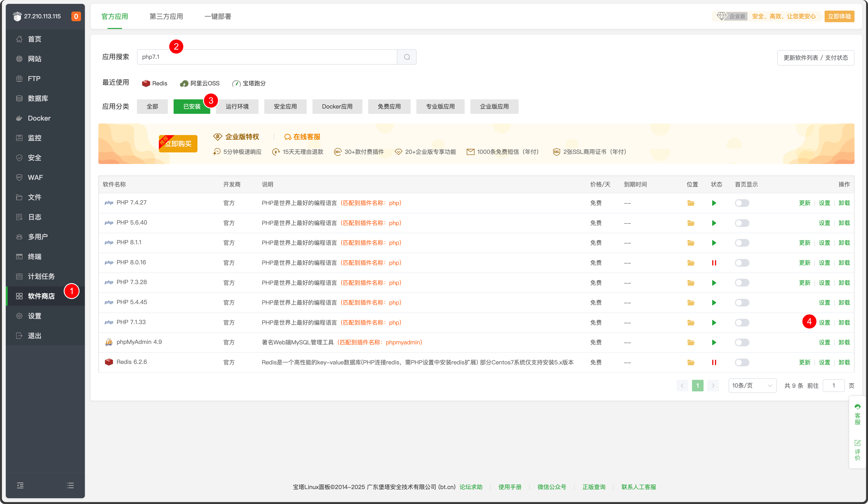Open 多用户 multi-user in sidebar

point(45,237)
